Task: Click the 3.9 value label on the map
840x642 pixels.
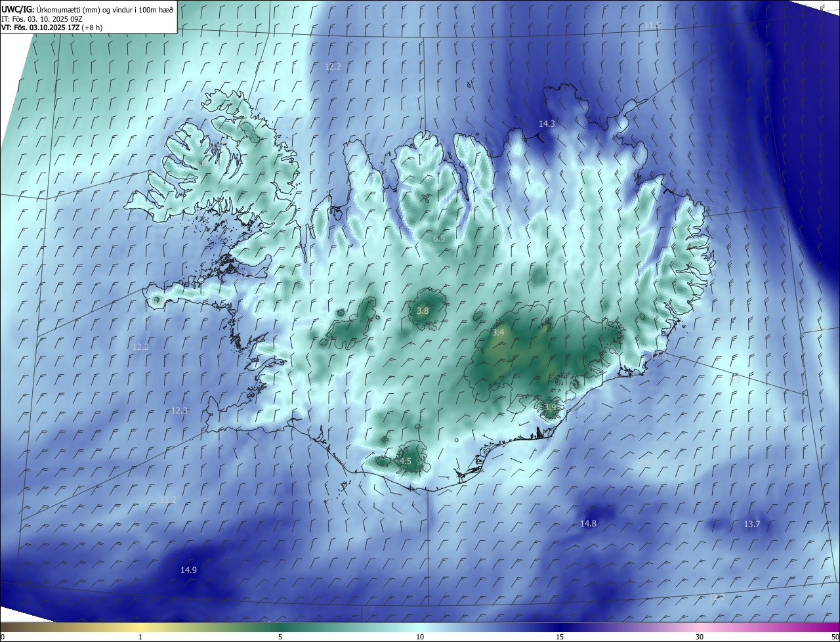Action: point(550,407)
